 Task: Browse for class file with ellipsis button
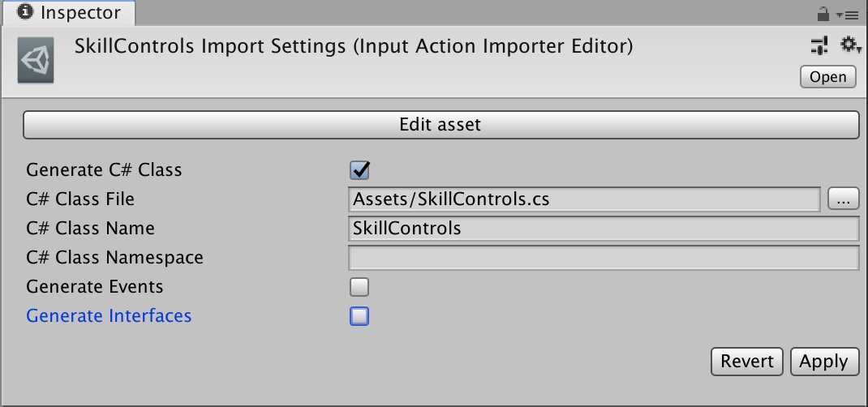coord(843,199)
